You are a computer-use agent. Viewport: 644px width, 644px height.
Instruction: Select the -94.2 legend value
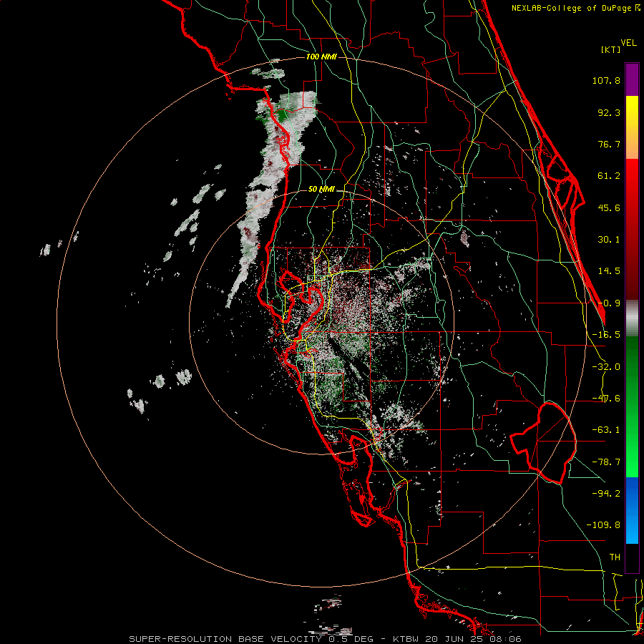coord(606,493)
